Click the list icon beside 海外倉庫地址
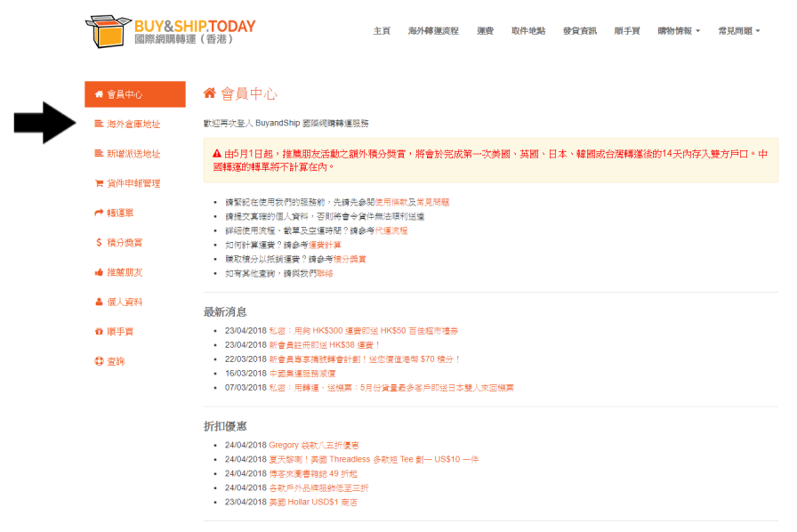797x532 pixels. pyautogui.click(x=99, y=124)
